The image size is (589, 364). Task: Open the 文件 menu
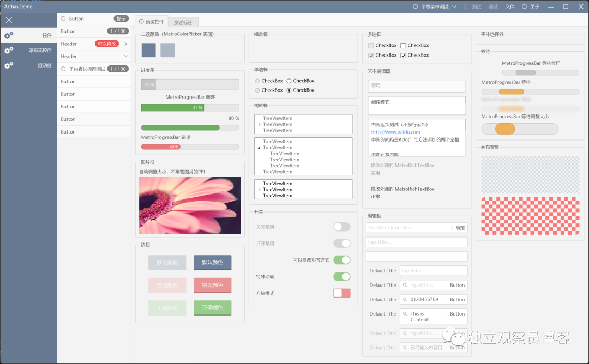pyautogui.click(x=510, y=7)
